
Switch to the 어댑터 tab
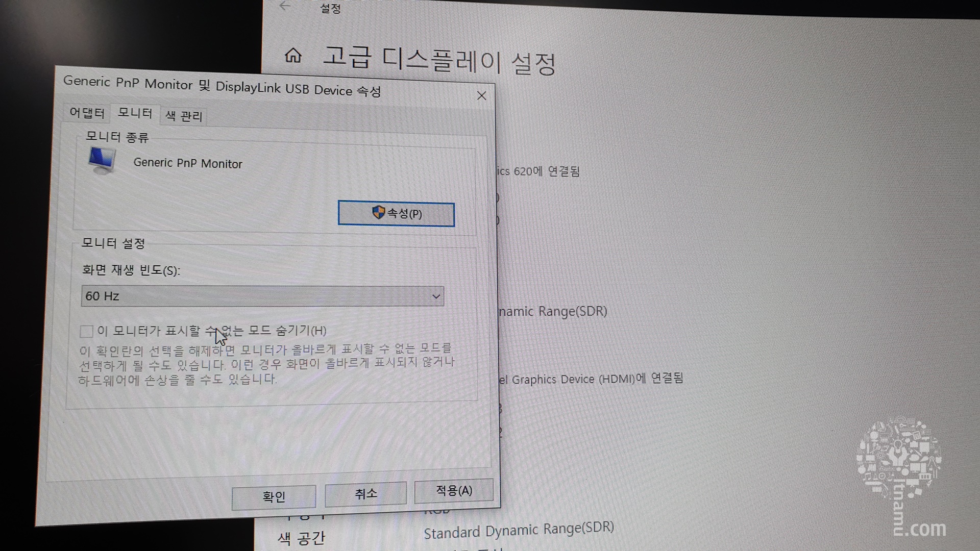pos(87,113)
